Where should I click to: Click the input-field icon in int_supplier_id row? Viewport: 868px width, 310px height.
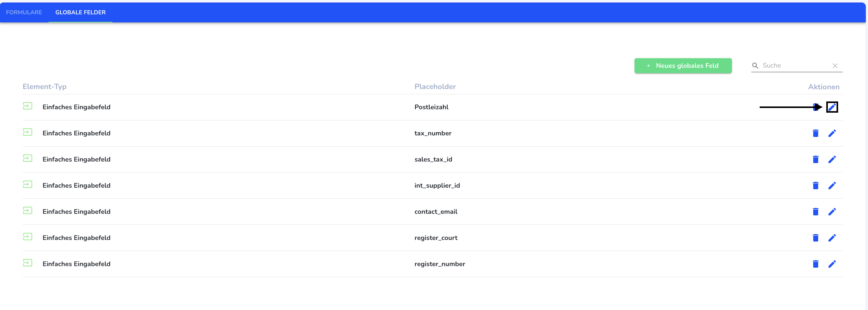coord(27,184)
